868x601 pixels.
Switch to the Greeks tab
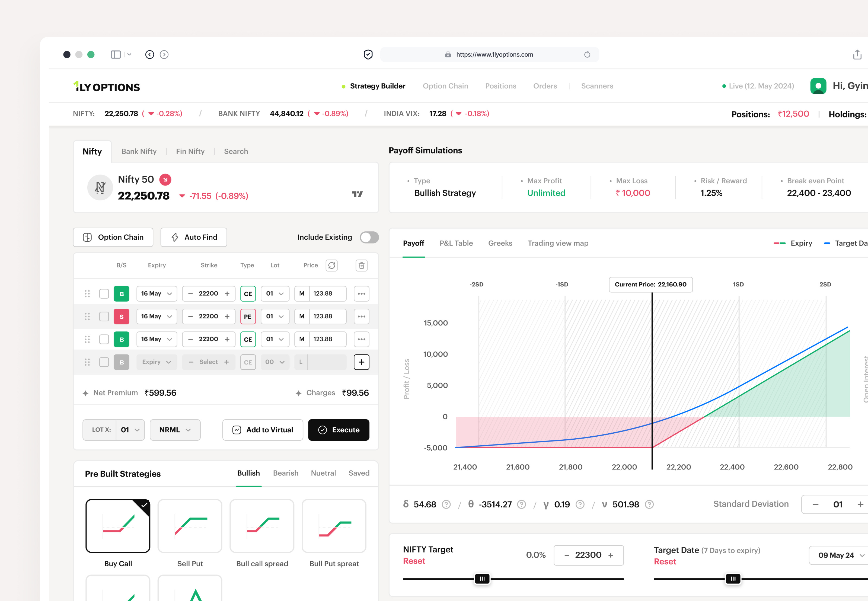(x=500, y=243)
